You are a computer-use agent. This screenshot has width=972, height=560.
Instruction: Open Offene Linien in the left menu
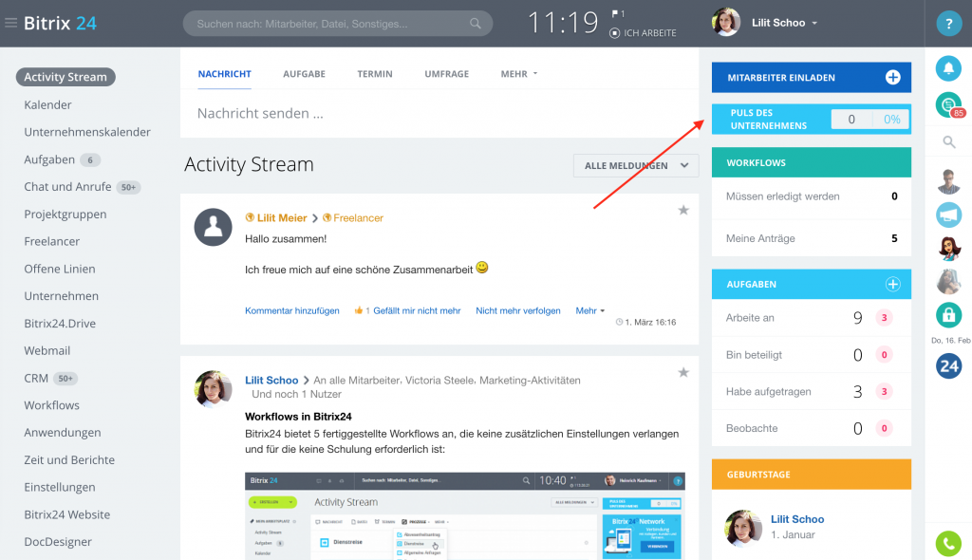(60, 269)
